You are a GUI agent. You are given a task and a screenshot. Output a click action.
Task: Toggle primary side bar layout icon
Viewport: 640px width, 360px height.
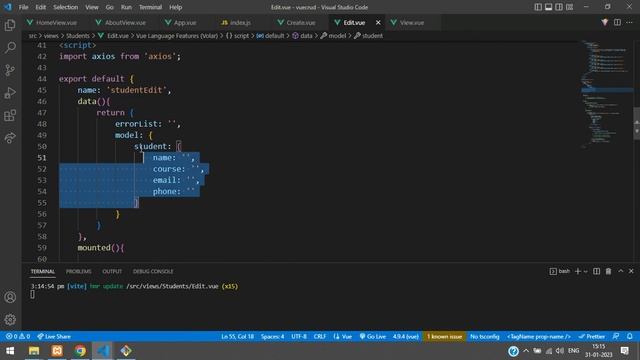pyautogui.click(x=538, y=7)
